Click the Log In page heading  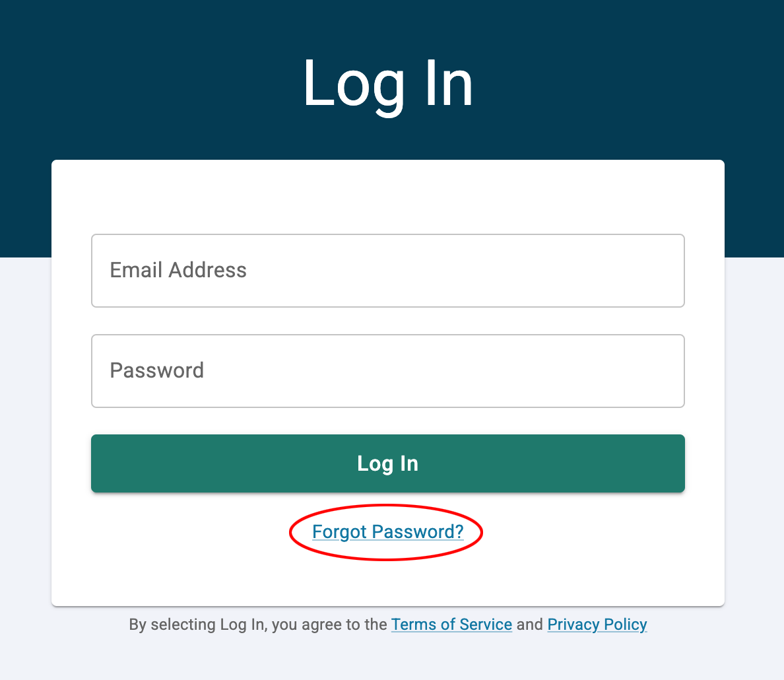coord(388,81)
